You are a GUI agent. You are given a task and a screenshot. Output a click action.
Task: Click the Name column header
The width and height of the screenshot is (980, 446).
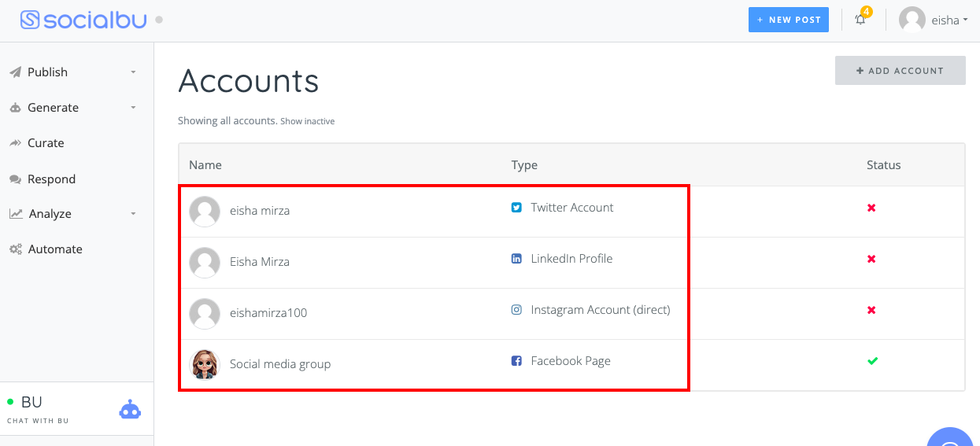pos(205,165)
